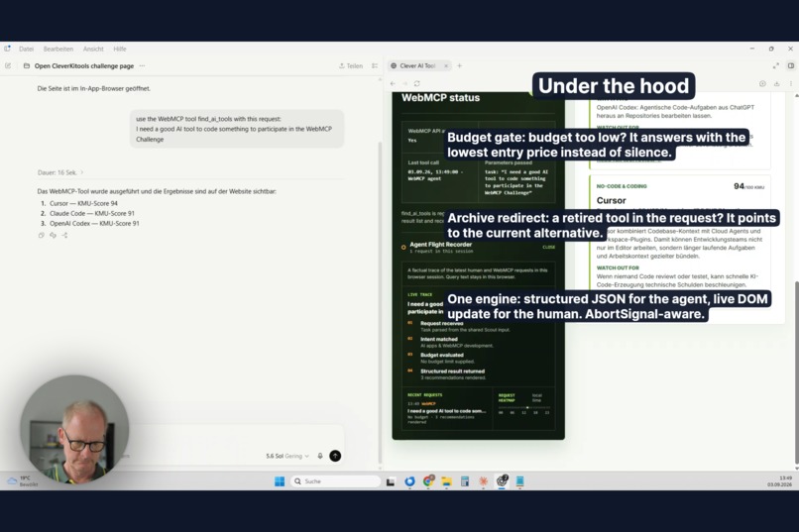Open the three-dot menu next to the chat title
Image resolution: width=799 pixels, height=532 pixels.
[142, 65]
